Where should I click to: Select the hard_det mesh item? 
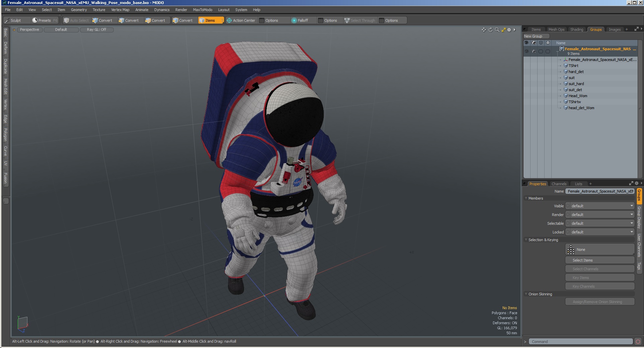click(x=576, y=72)
